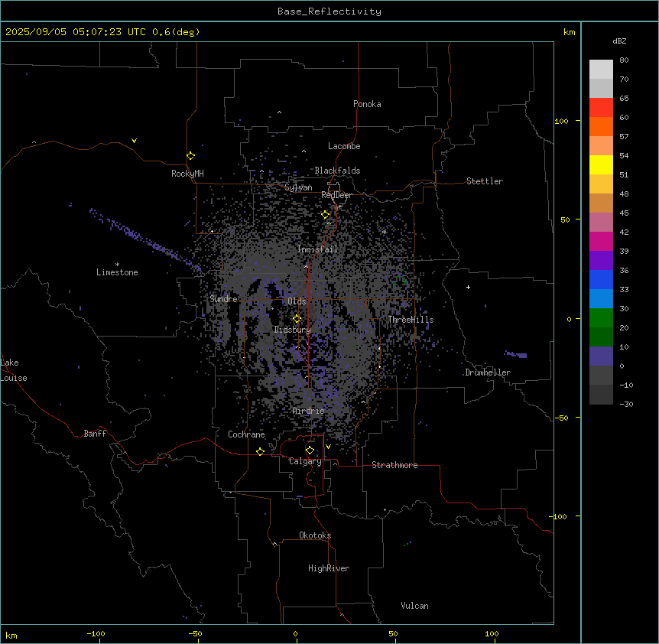Screen dimensions: 659x644
Task: Select the dark gray -30 to -10 swatch
Action: point(601,395)
